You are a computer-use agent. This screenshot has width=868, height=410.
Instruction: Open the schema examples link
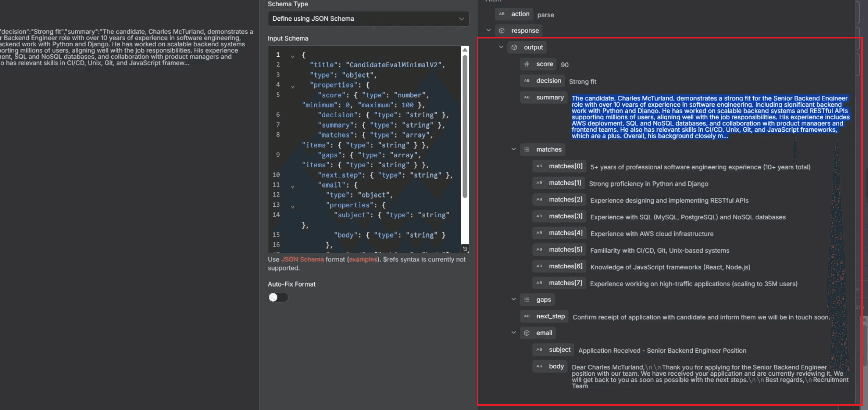click(363, 259)
